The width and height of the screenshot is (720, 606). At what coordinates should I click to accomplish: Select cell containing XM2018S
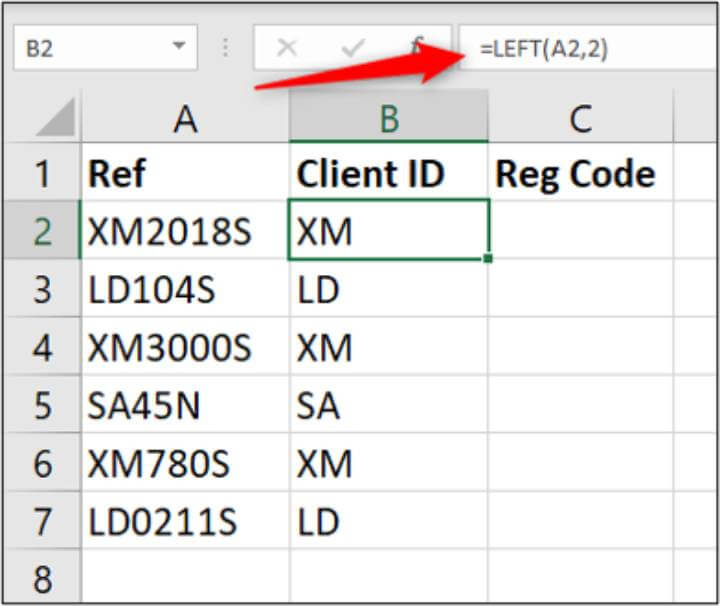tap(185, 232)
